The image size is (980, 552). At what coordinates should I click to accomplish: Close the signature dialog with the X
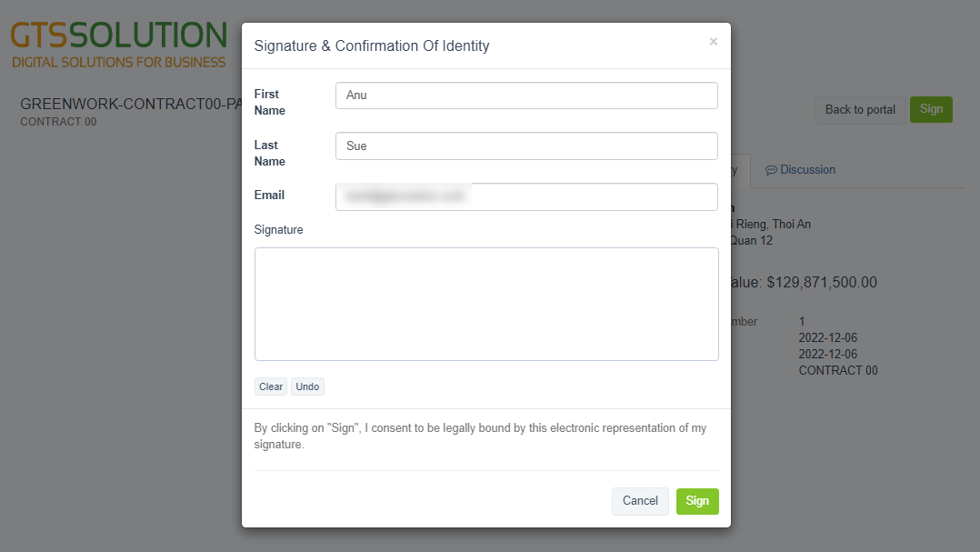(x=713, y=41)
